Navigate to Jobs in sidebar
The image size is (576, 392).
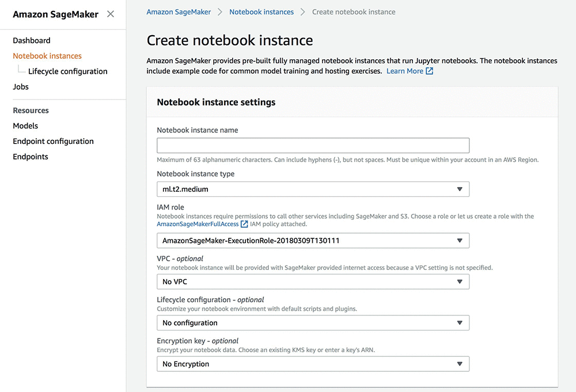21,87
